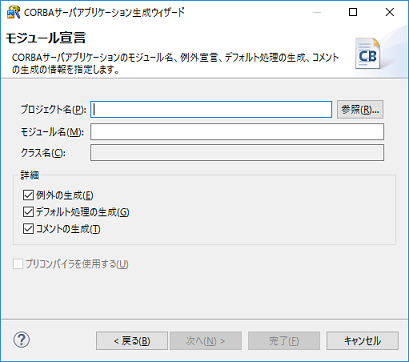Click the CORBA wizard title bar icon
The width and height of the screenshot is (409, 362).
coord(13,13)
